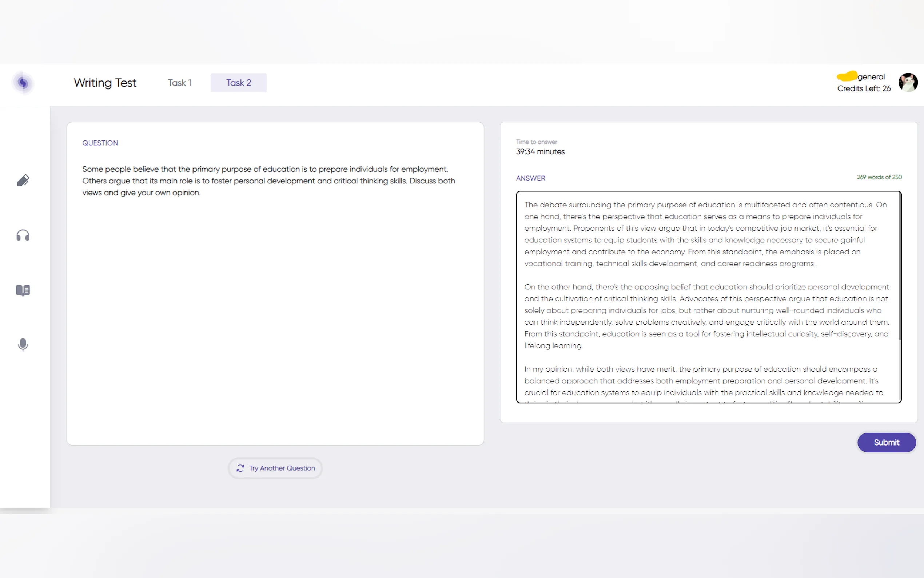Open the Writing section pencil icon
The width and height of the screenshot is (924, 578).
(23, 181)
